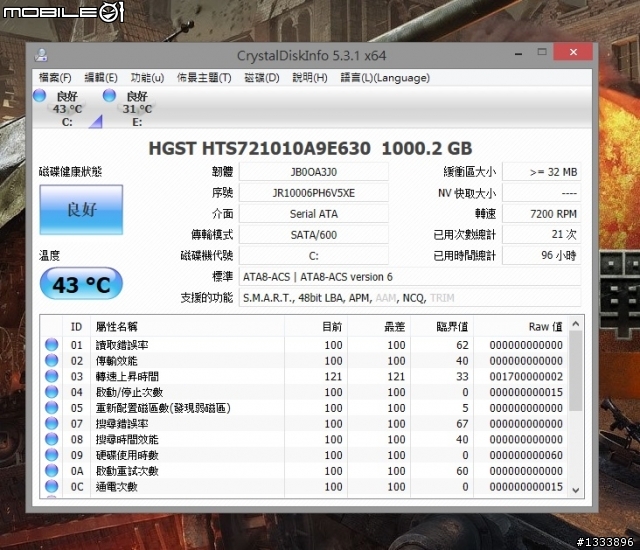Open the 語言(L)(Language) menu

point(385,78)
